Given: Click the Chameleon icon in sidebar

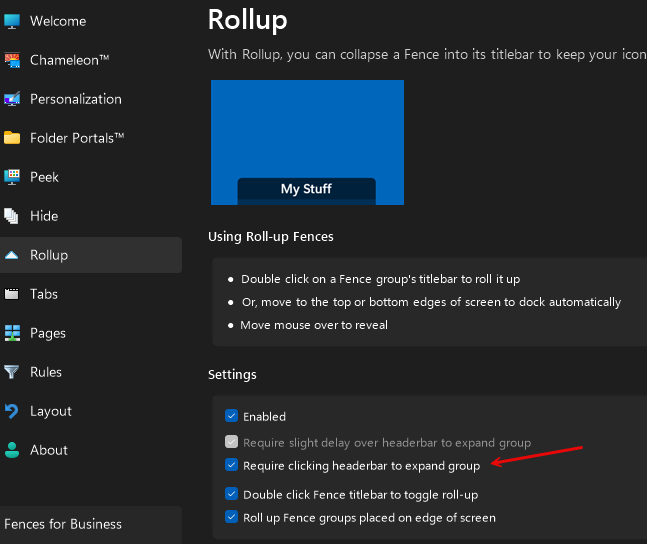Looking at the screenshot, I should click(x=12, y=60).
